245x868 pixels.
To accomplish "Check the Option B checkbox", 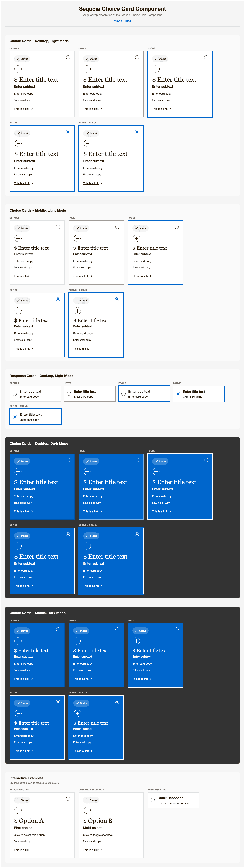I will [137, 799].
